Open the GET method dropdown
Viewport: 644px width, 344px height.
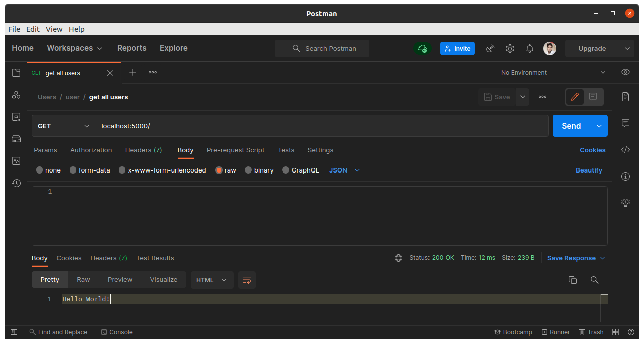pyautogui.click(x=64, y=126)
